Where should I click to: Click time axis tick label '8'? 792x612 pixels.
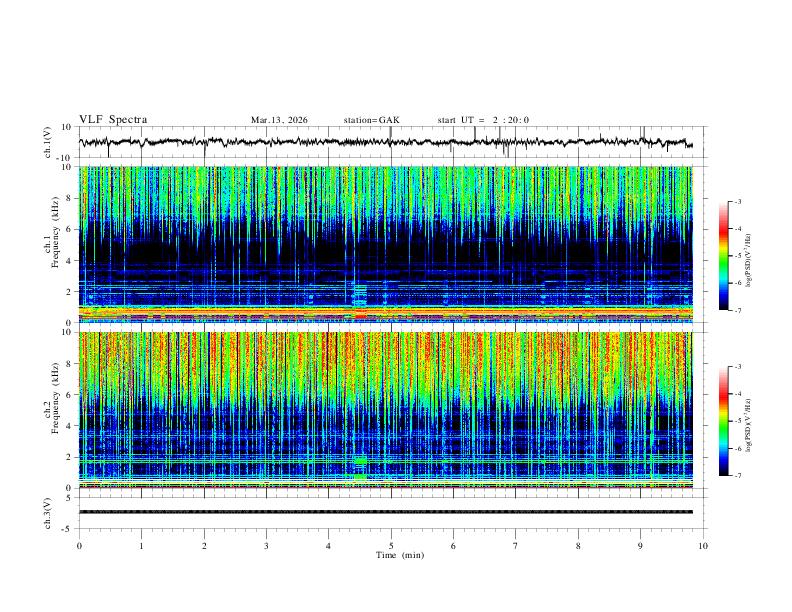tap(578, 546)
